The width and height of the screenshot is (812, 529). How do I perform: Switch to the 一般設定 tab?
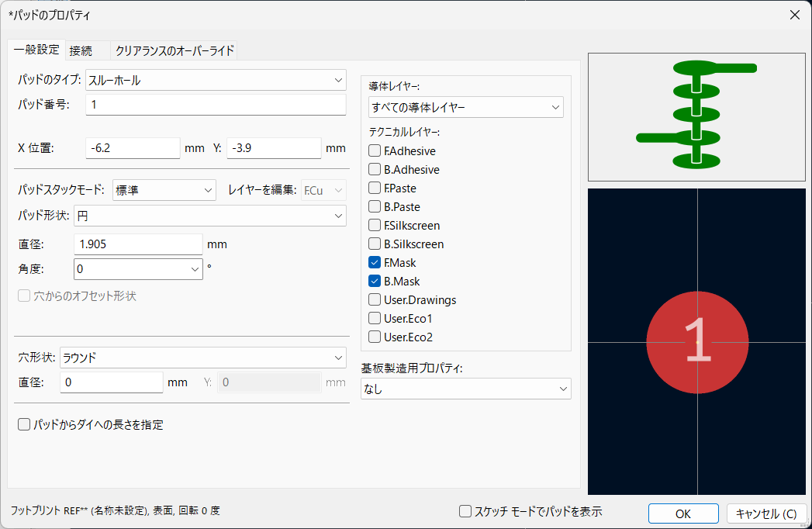pyautogui.click(x=36, y=50)
